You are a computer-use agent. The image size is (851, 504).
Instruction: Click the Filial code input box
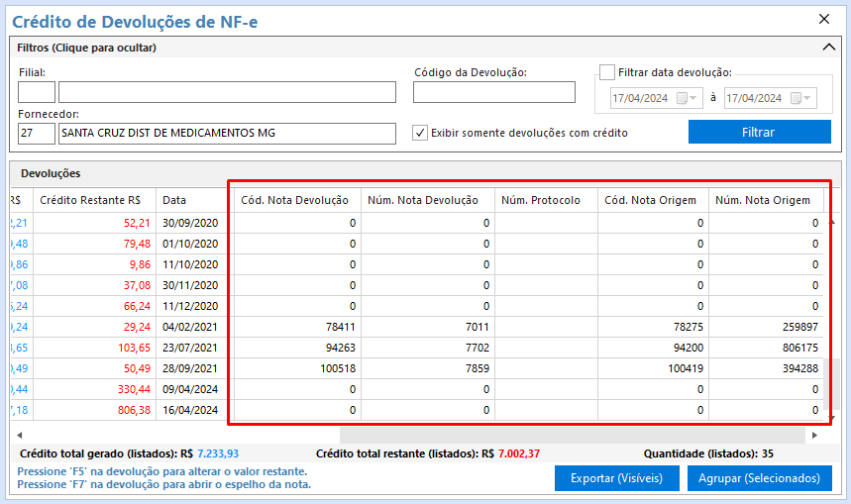tap(37, 92)
